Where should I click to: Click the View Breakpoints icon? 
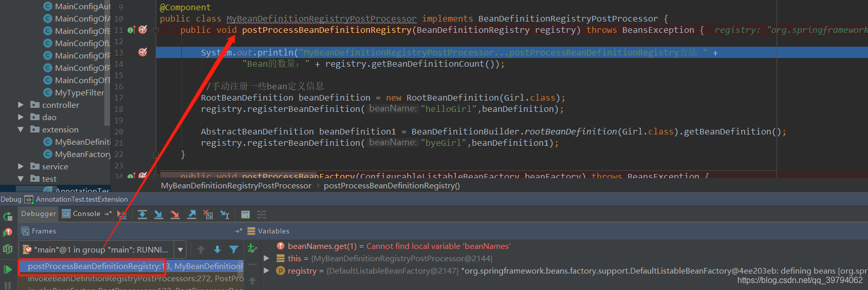point(8,233)
